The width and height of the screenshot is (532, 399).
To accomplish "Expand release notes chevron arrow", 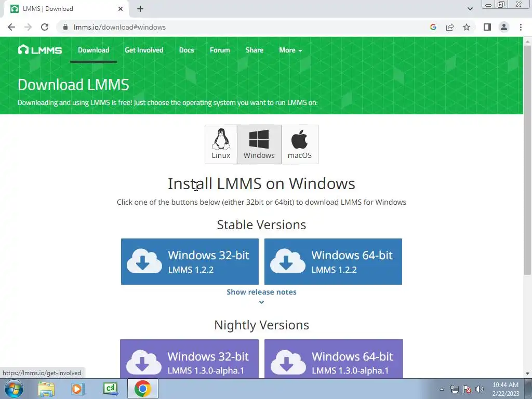I will click(261, 302).
